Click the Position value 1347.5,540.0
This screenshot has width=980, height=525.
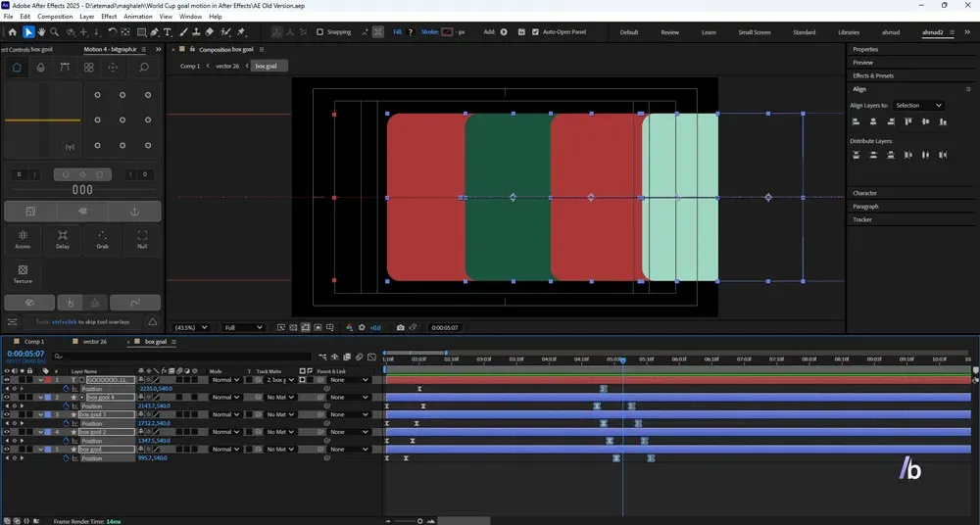155,441
